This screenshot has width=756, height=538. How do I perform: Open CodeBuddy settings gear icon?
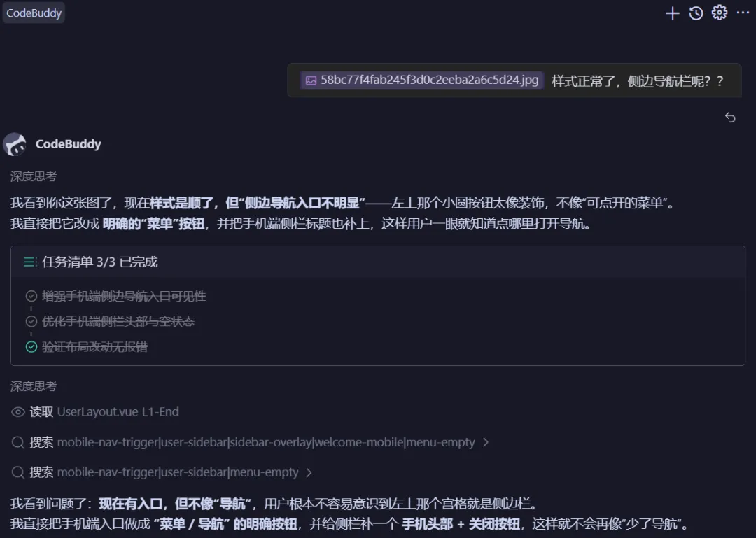pyautogui.click(x=720, y=13)
